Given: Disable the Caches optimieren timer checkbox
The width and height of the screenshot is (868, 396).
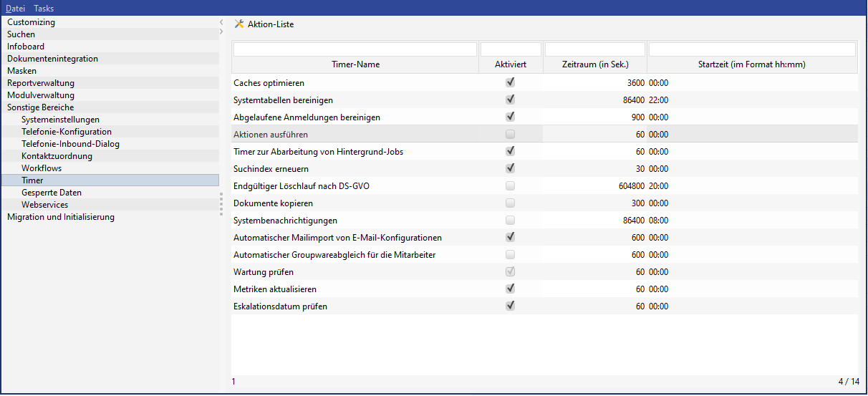Looking at the screenshot, I should [x=511, y=82].
